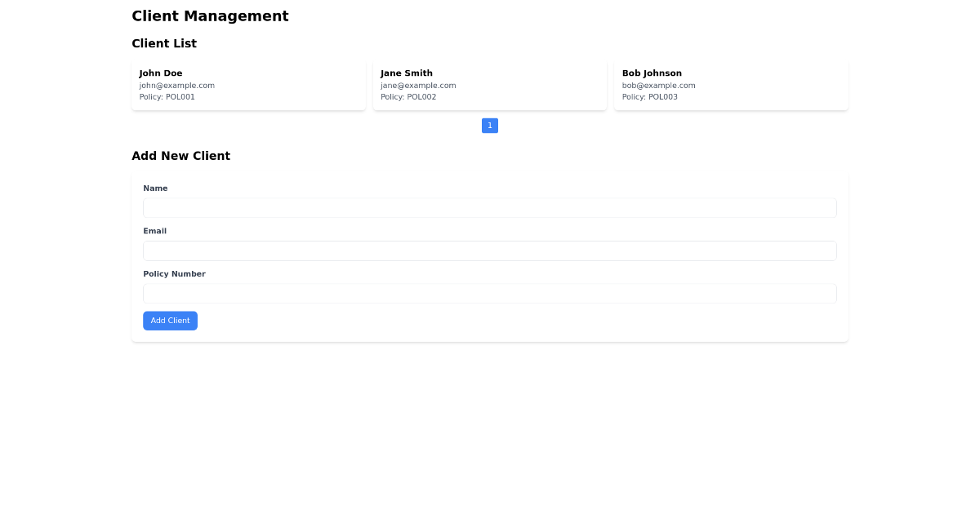Select the John Doe client card
This screenshot has height=514, width=980.
click(x=249, y=84)
